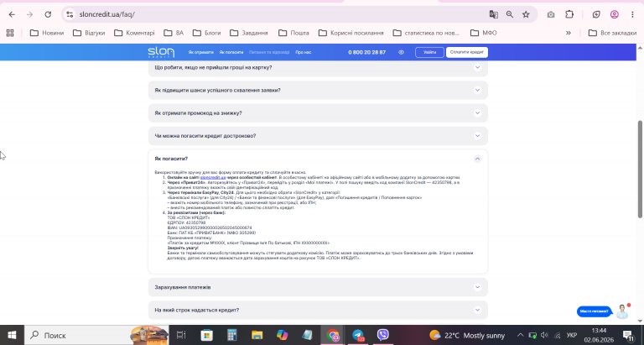Open clock showing 13:44 date
Screen dimensions: 644x345
point(600,335)
